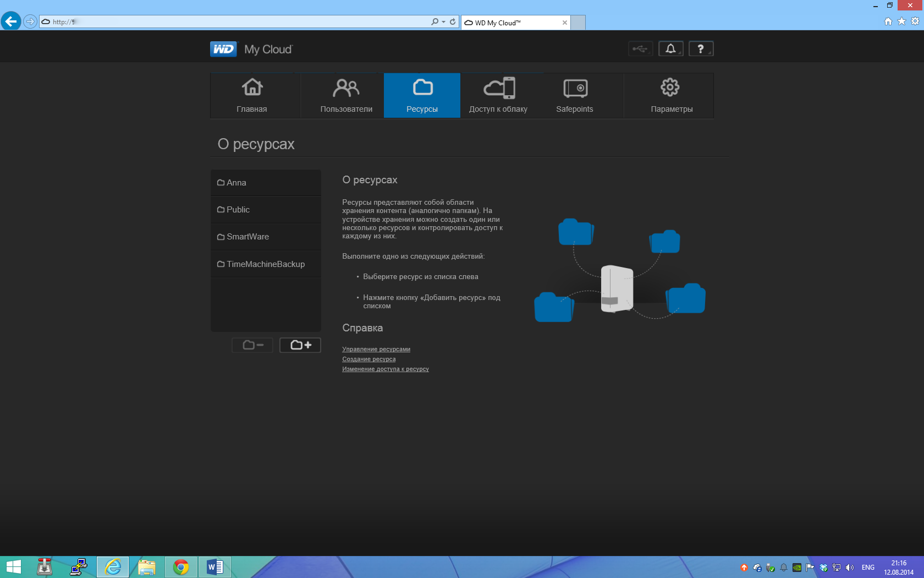Open the Доступ к облаку tab
The image size is (924, 578).
pos(498,95)
